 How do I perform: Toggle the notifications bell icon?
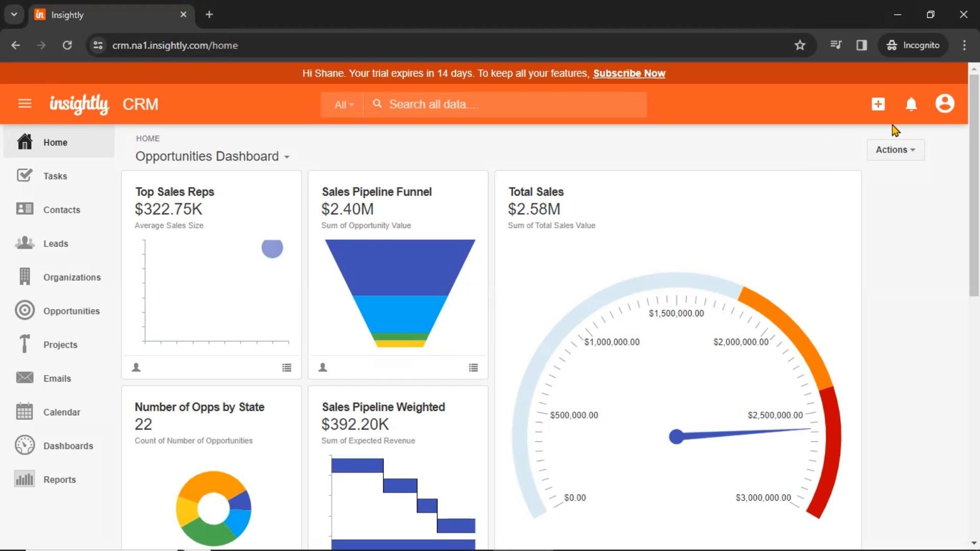point(910,104)
